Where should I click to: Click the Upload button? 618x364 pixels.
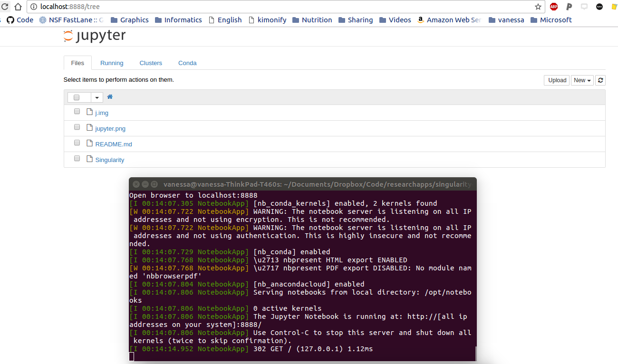(557, 80)
